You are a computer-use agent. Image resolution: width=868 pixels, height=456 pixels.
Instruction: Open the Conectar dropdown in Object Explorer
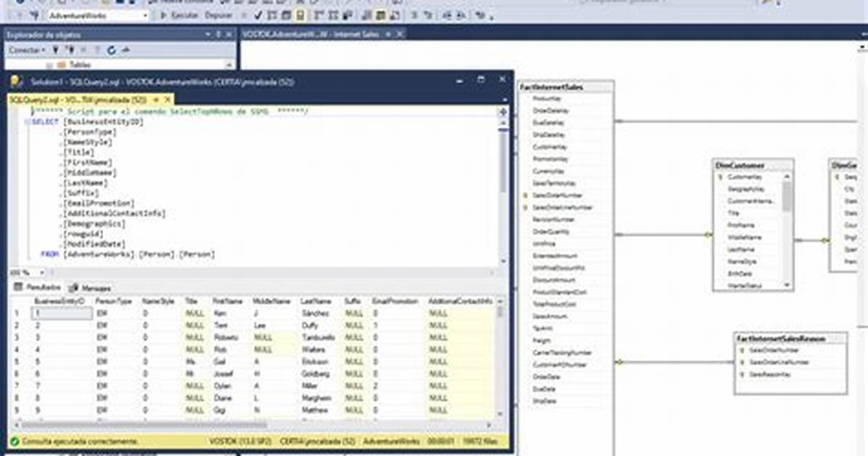tap(27, 50)
